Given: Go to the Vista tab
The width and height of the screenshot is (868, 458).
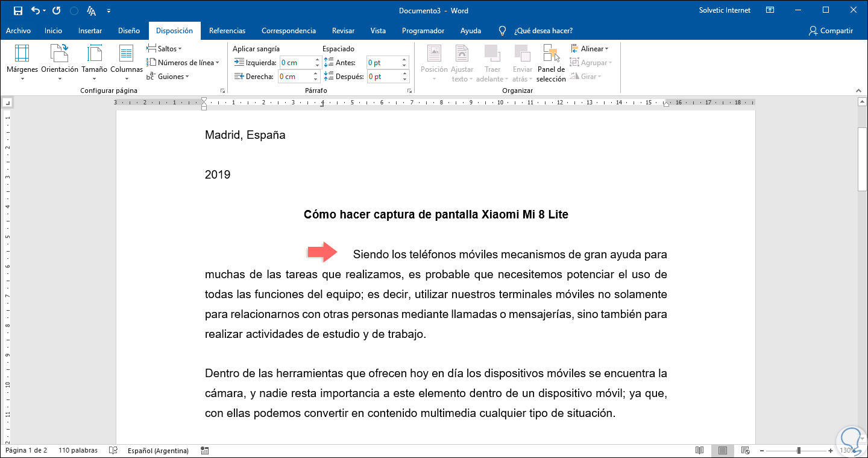Looking at the screenshot, I should (x=378, y=31).
